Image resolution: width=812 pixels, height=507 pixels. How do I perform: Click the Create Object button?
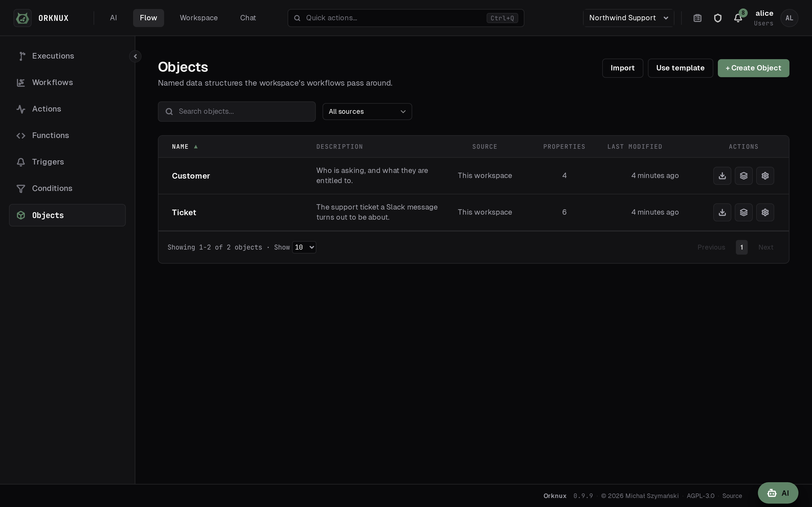(x=753, y=68)
